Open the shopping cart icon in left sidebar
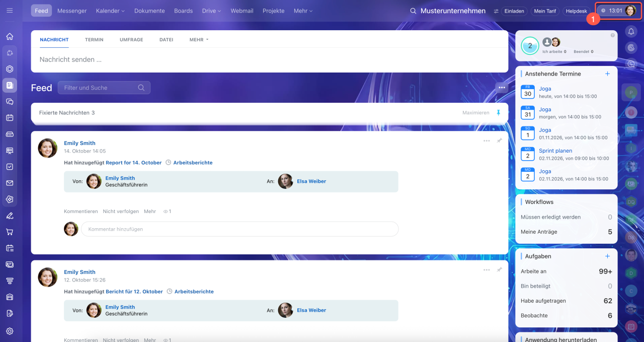The height and width of the screenshot is (342, 644). pos(10,232)
